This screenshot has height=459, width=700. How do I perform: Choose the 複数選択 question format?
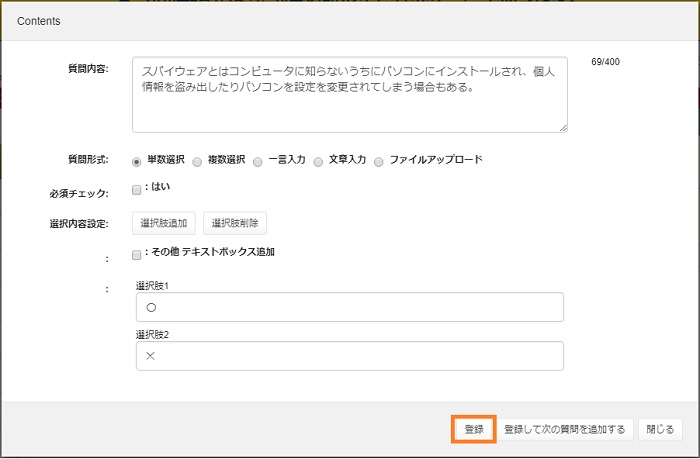(197, 160)
